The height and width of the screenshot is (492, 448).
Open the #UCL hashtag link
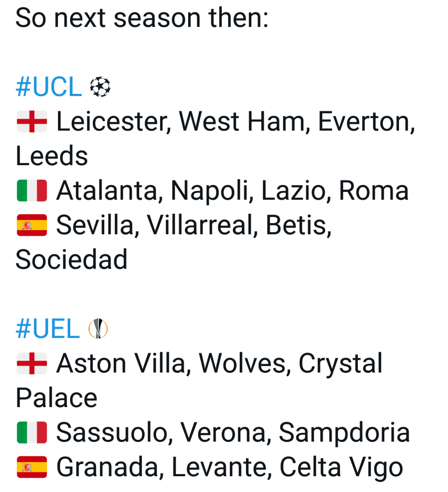(49, 87)
